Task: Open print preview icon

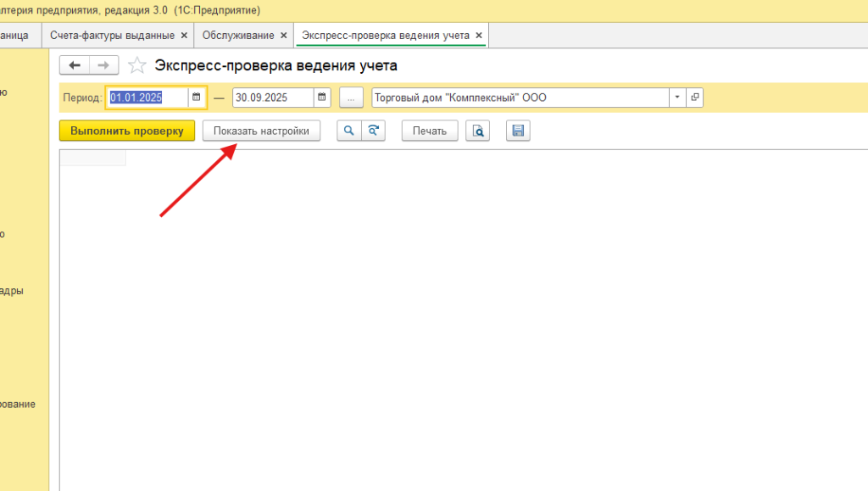Action: 478,131
